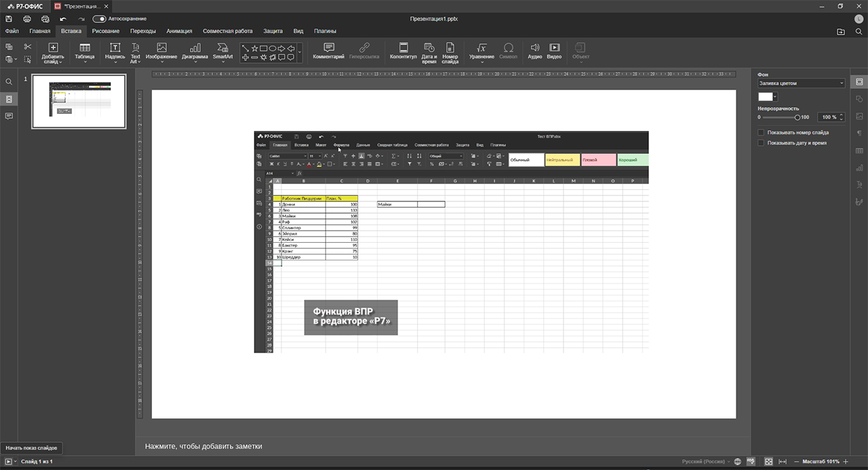
Task: Open the Таблица insert dropdown
Action: (85, 52)
